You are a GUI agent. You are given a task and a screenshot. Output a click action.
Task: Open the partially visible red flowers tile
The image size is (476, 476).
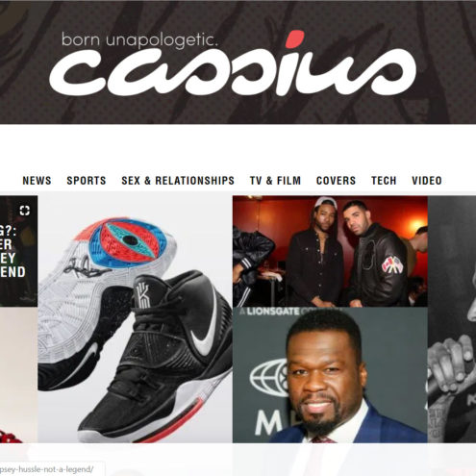pyautogui.click(x=18, y=375)
